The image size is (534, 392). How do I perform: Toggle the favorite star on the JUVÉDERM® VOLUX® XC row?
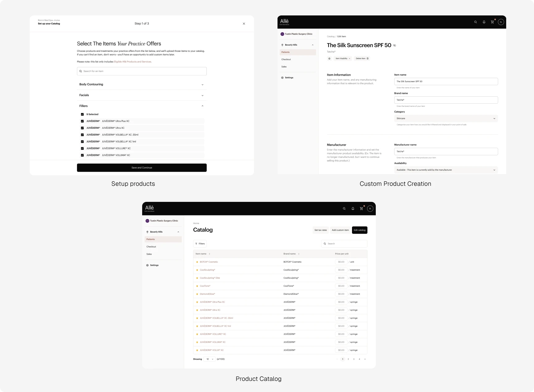(x=197, y=350)
